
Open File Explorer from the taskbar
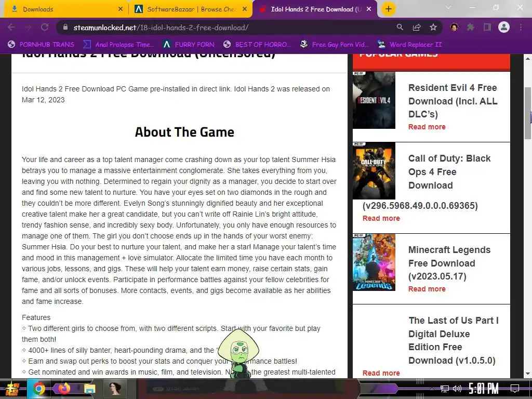[89, 389]
